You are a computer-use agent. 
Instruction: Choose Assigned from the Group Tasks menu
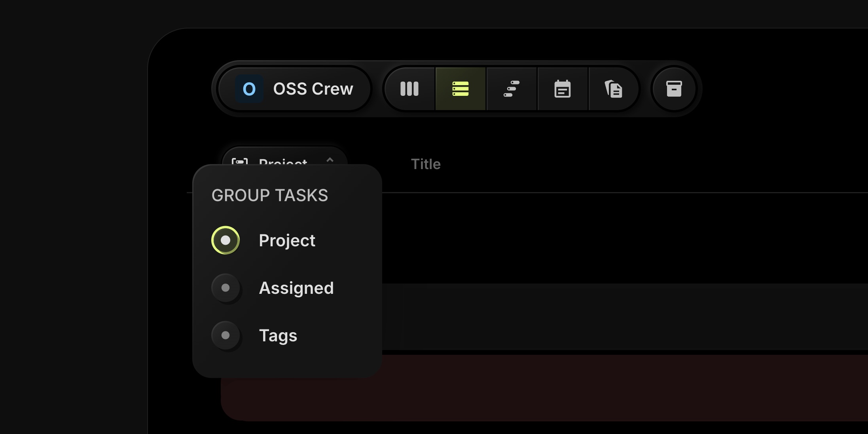coord(296,288)
